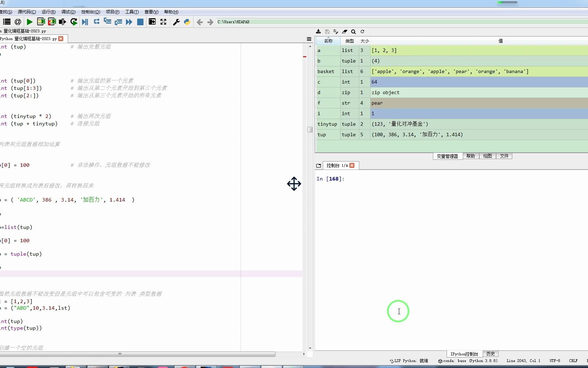Switch to 帮助 pane tab
This screenshot has width=588, height=368.
click(471, 156)
